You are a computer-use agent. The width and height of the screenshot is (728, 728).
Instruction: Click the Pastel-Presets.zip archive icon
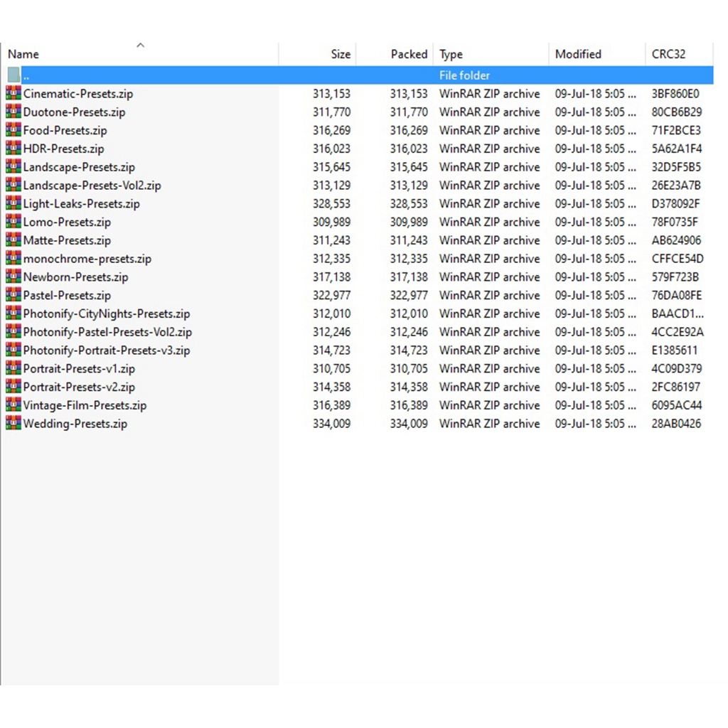coord(13,295)
